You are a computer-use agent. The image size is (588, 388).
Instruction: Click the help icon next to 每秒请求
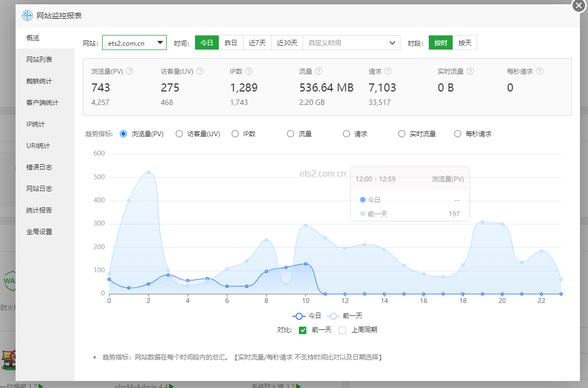tap(540, 71)
